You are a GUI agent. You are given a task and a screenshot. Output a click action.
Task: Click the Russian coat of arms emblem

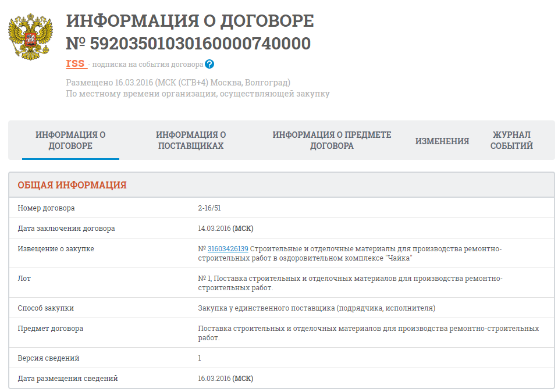pyautogui.click(x=30, y=37)
